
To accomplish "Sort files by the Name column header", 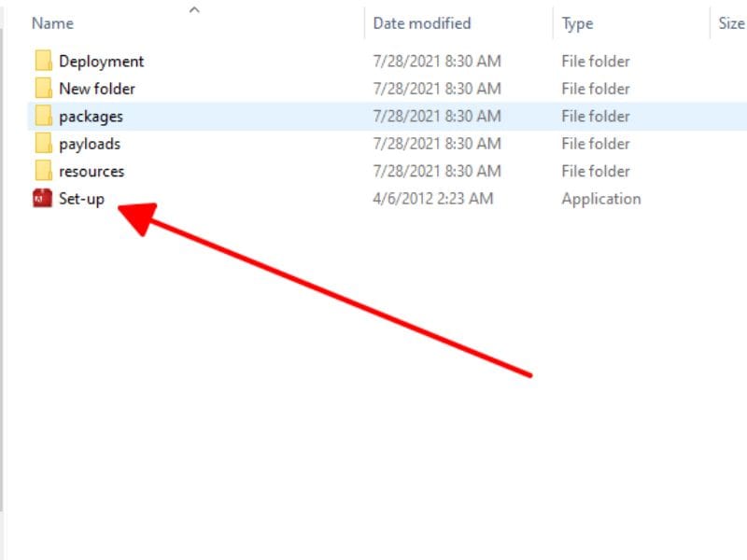I will point(52,23).
